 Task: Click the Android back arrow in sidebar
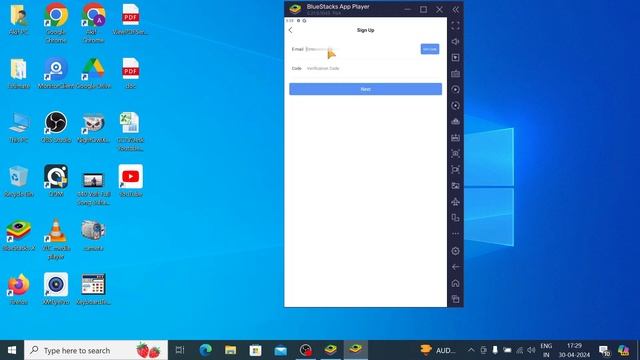(456, 267)
